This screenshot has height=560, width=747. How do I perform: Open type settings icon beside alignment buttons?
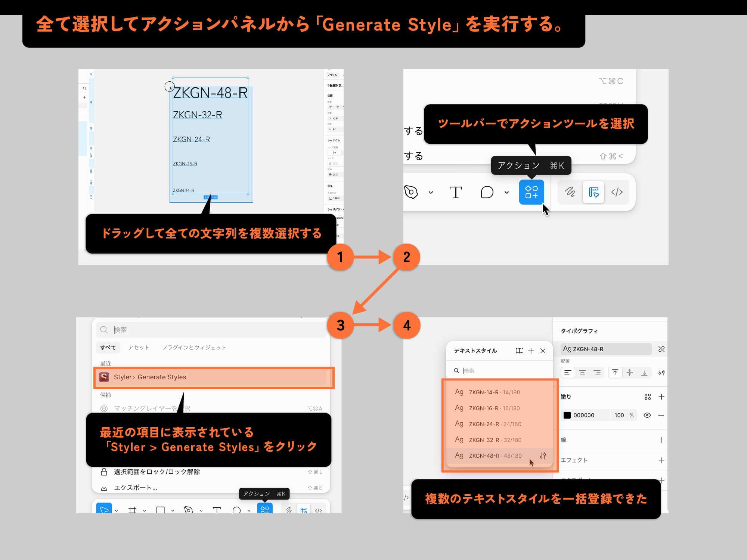point(661,373)
